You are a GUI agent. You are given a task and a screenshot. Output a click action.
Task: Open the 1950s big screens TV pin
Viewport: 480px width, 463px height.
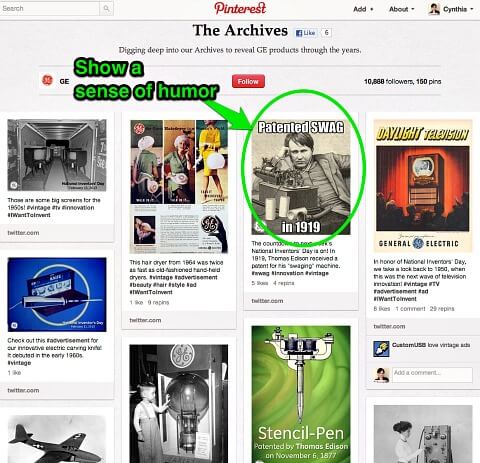57,155
